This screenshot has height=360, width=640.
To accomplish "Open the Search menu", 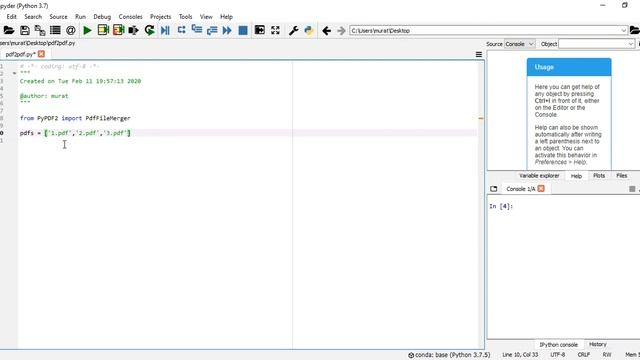I will (33, 17).
